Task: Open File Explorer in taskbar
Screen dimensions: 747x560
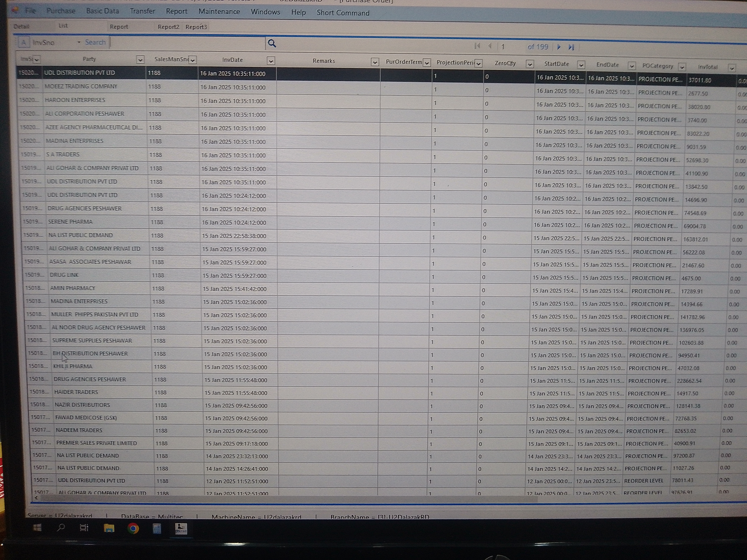Action: pyautogui.click(x=109, y=528)
